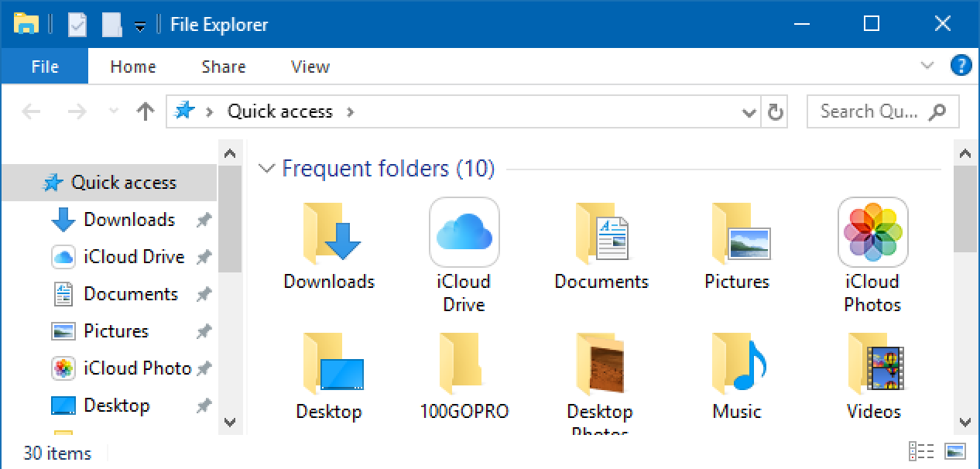
Task: Open the Music folder icon
Action: (x=738, y=362)
